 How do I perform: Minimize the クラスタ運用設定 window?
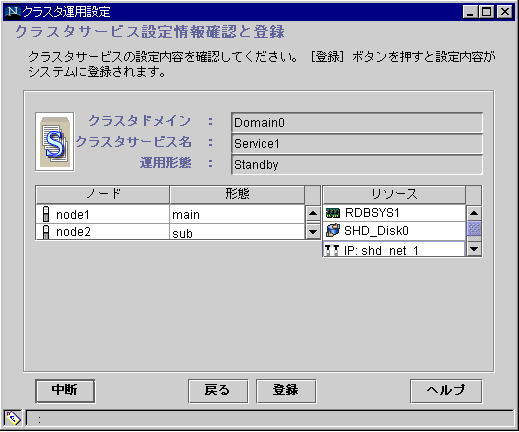pos(470,12)
